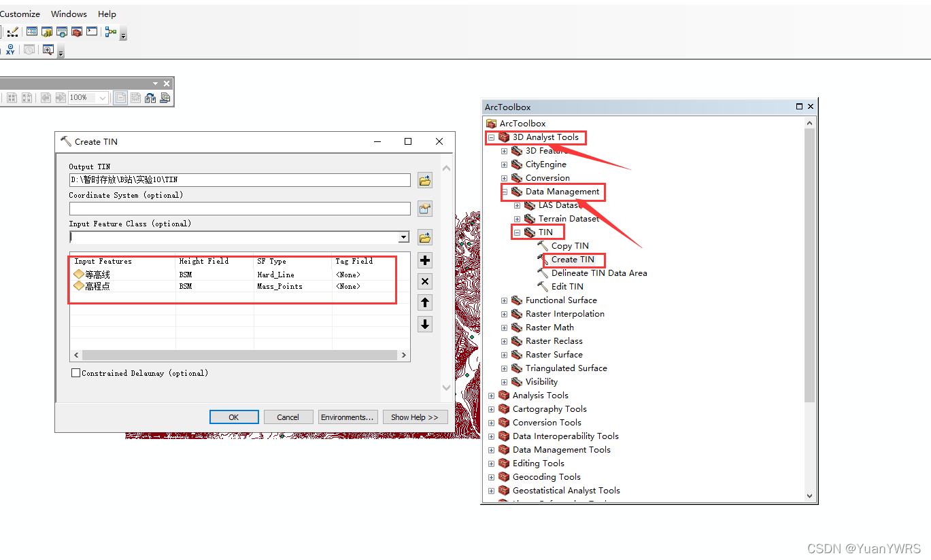The height and width of the screenshot is (560, 931).
Task: Click the Coordinate System input field
Action: 240,209
